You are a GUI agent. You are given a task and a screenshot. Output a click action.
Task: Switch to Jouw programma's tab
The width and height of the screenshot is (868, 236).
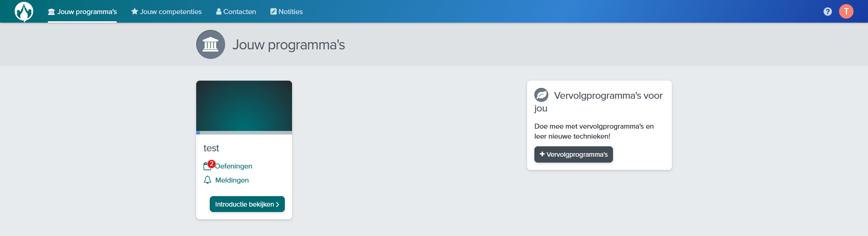82,12
